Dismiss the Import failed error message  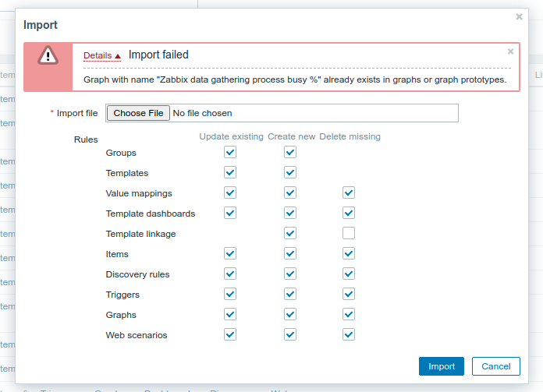[x=510, y=51]
